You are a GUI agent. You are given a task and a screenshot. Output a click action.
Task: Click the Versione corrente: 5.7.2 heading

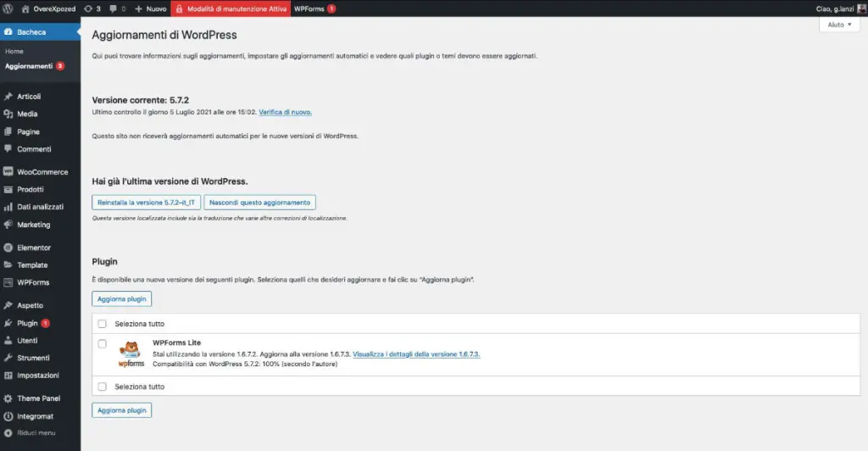[141, 100]
